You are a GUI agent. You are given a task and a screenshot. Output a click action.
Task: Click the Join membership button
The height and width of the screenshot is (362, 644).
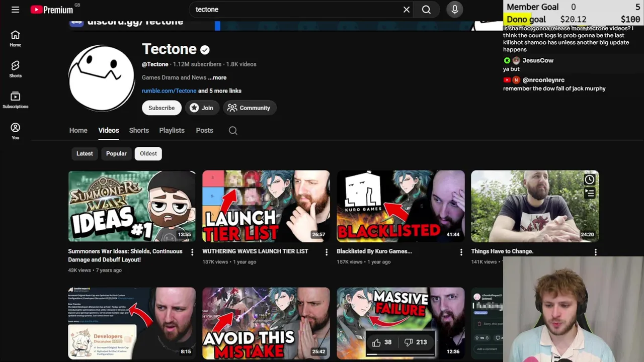coord(201,108)
